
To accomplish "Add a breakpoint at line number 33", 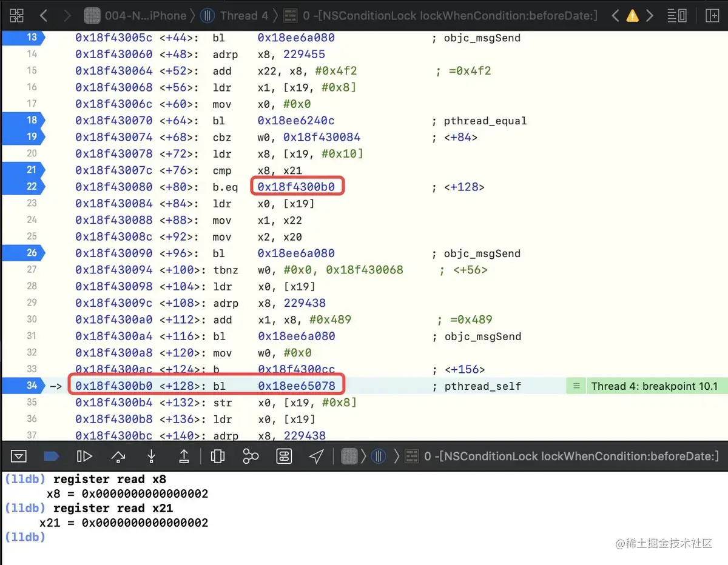I will 32,369.
